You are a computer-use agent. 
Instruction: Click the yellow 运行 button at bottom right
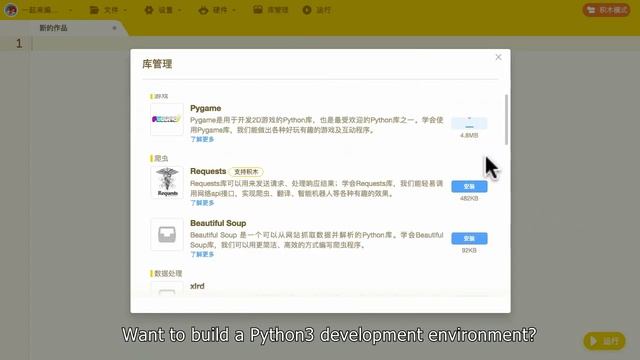click(x=604, y=341)
